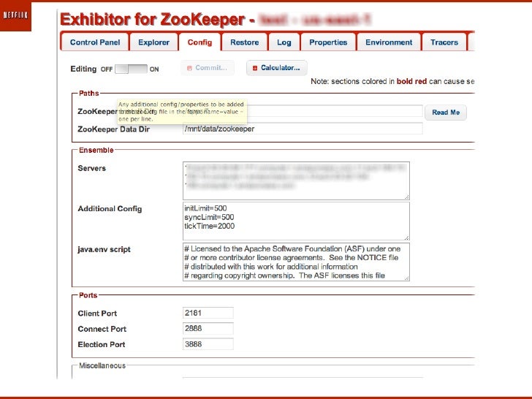Click the Additional Config textarea resize handle
The height and width of the screenshot is (399, 532).
point(406,237)
